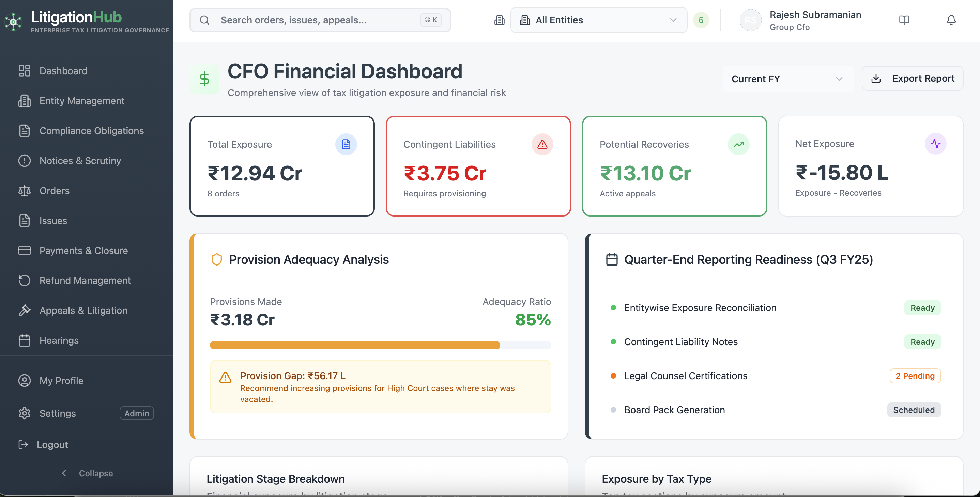The image size is (980, 497).
Task: Click the Provision Gap ₹56.17 L alert text
Action: coord(293,376)
